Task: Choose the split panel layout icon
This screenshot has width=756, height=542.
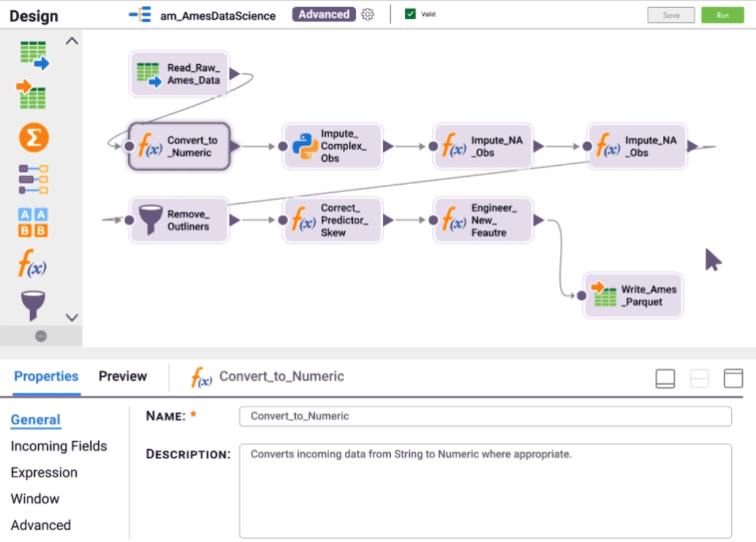Action: (699, 378)
